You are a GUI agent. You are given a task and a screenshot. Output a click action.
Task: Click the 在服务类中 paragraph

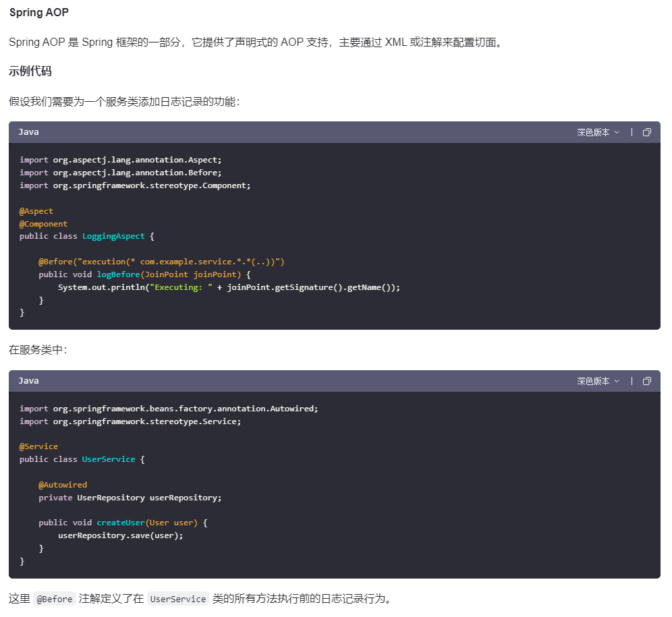38,350
